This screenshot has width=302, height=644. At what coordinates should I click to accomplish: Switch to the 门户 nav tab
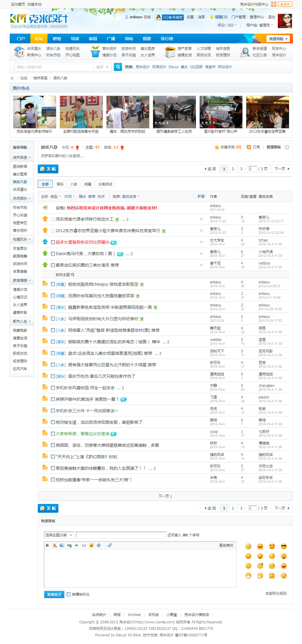tap(21, 39)
